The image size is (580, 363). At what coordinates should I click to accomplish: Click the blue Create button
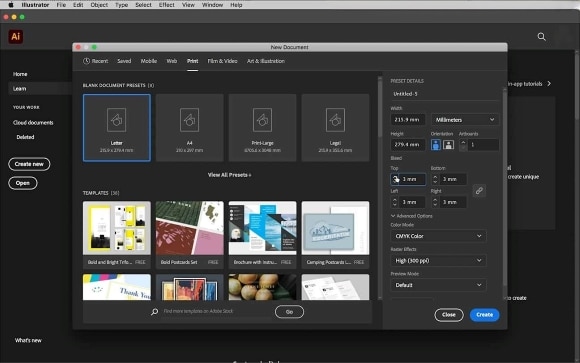(x=485, y=315)
